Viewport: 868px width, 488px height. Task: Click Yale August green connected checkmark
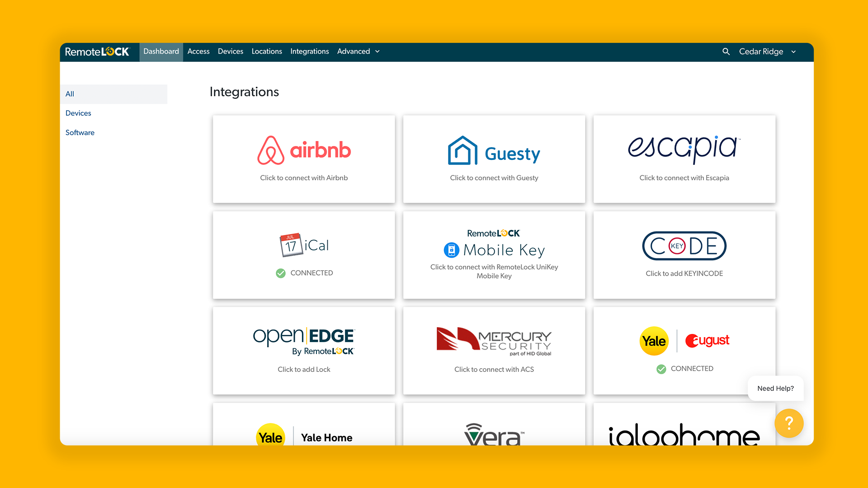[x=661, y=369]
